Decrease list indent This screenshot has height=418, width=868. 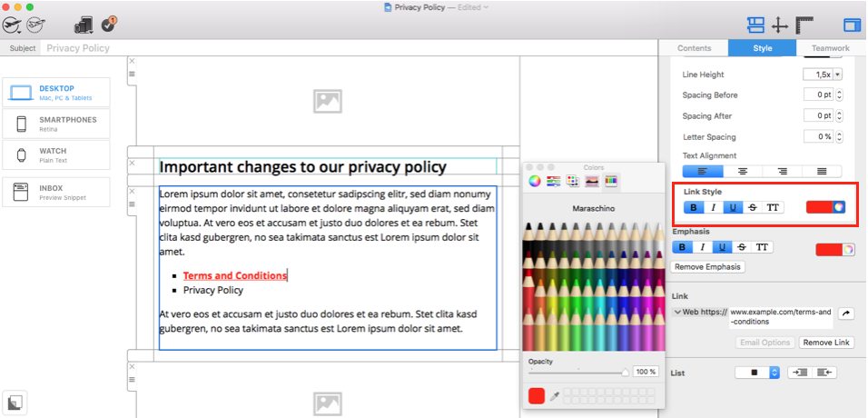coord(824,373)
